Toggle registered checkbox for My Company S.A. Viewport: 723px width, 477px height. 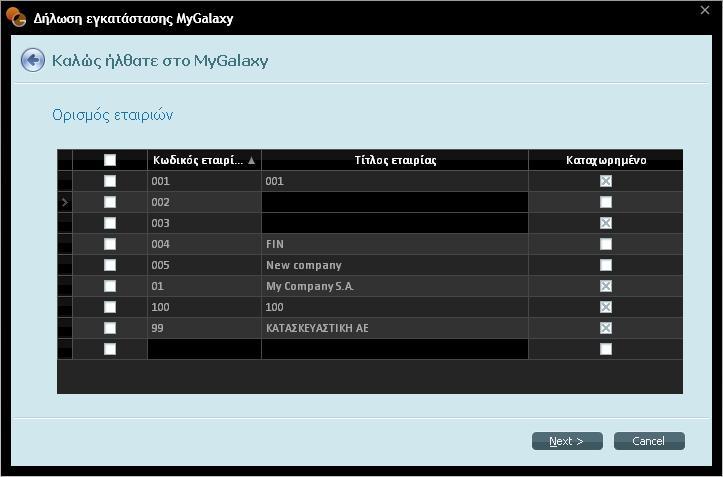pyautogui.click(x=605, y=286)
